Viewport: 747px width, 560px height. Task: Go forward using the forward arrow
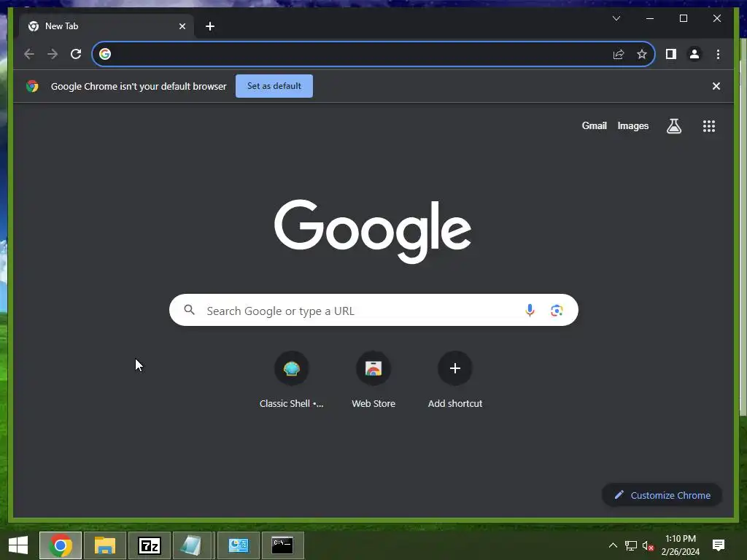pos(53,54)
